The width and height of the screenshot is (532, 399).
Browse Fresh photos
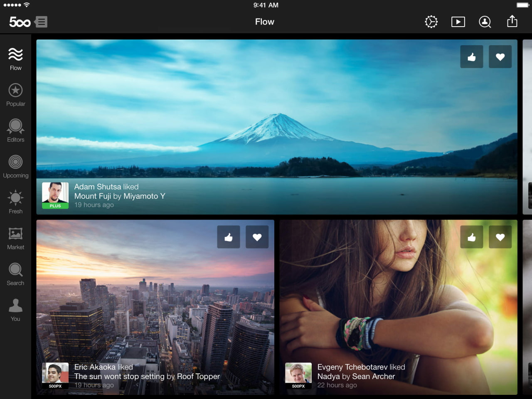pyautogui.click(x=15, y=201)
